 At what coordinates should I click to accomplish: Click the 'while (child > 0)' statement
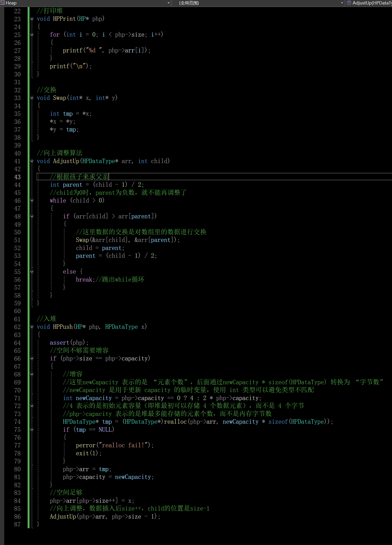(77, 200)
